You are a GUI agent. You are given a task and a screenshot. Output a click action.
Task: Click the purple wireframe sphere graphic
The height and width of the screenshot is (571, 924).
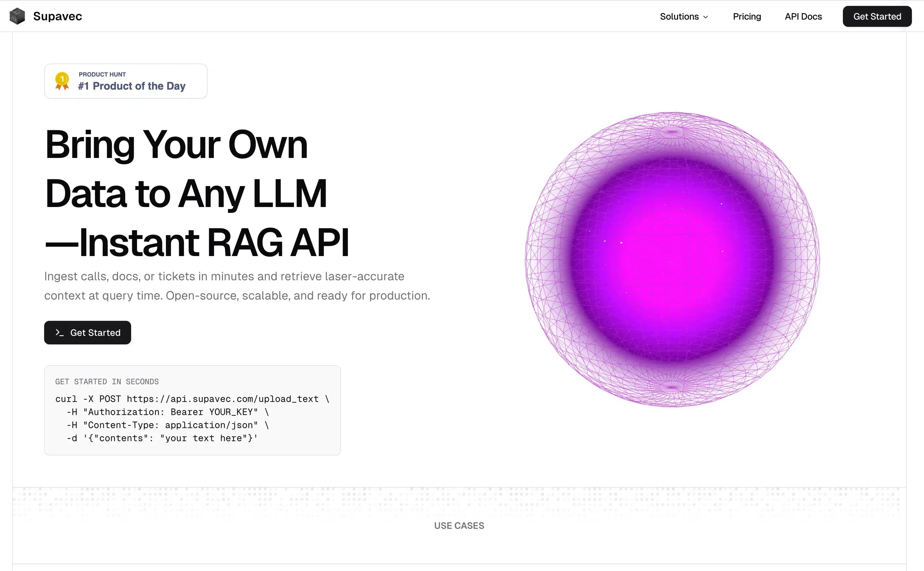[x=672, y=259]
